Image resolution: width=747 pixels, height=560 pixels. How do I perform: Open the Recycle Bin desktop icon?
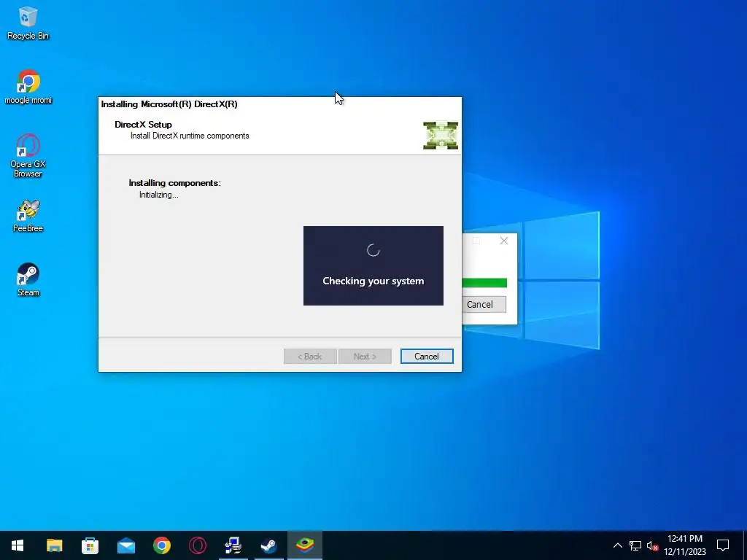tap(28, 23)
